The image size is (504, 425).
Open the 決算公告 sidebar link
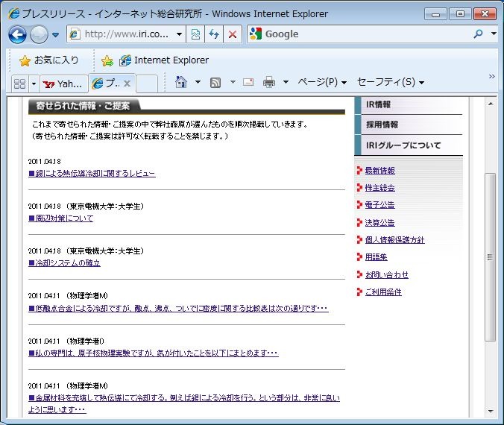(x=380, y=222)
